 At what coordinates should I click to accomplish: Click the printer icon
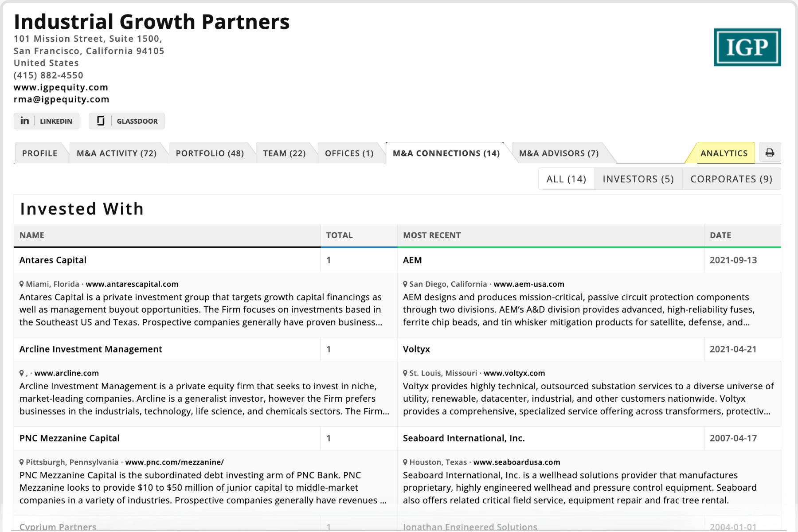[770, 153]
